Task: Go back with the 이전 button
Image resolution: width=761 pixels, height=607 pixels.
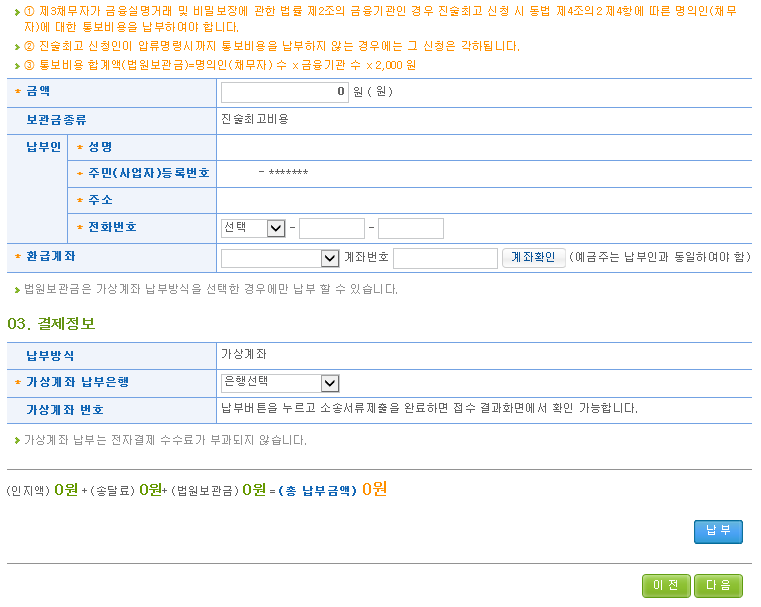Action: coord(666,585)
